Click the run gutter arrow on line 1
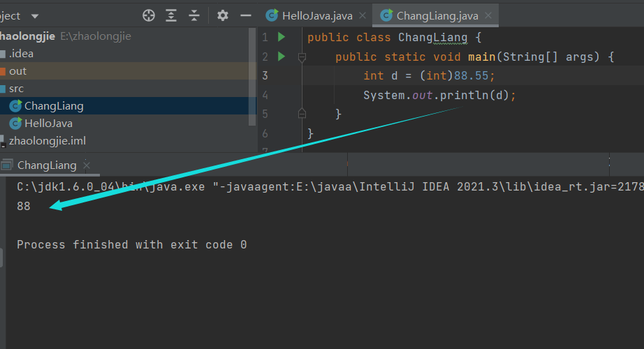The image size is (644, 349). (281, 37)
